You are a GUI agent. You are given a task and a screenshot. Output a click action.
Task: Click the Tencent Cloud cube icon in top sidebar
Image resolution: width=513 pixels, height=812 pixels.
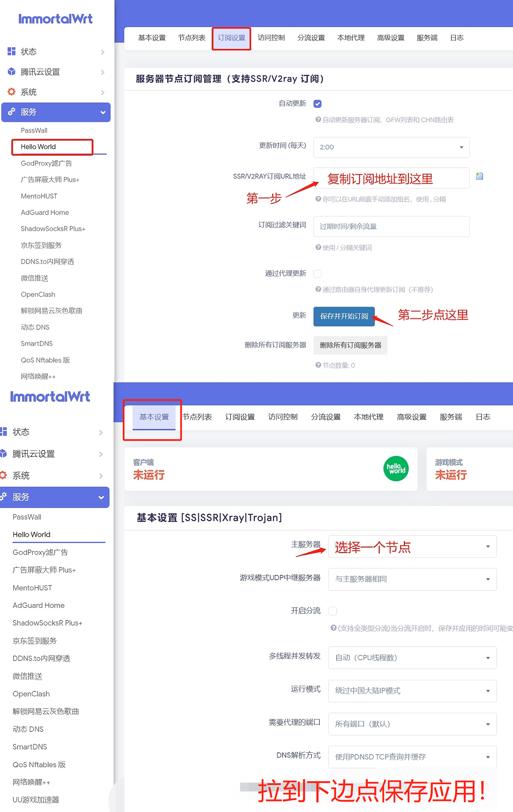(12, 71)
